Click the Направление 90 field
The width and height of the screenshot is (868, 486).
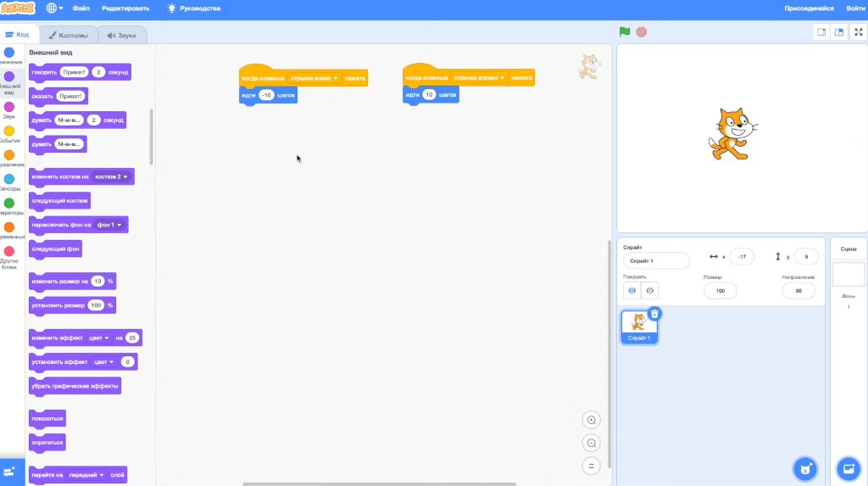[798, 290]
